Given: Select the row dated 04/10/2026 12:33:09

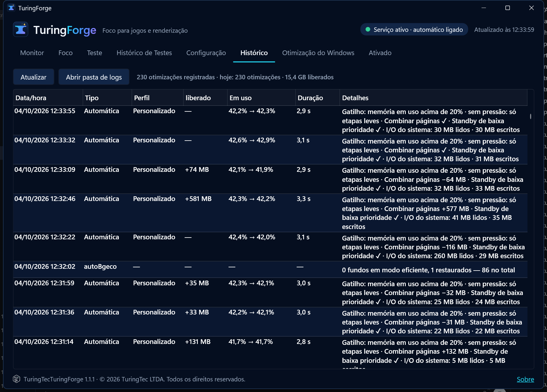Looking at the screenshot, I should coord(270,179).
